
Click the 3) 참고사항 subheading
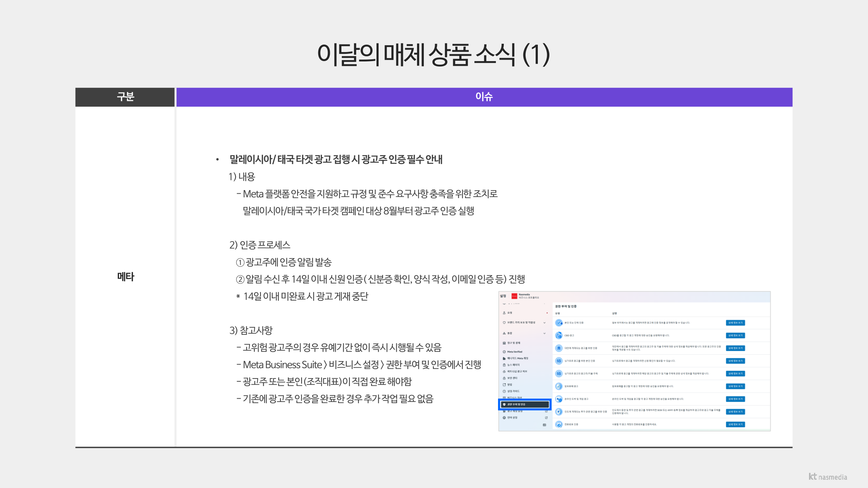coord(251,330)
